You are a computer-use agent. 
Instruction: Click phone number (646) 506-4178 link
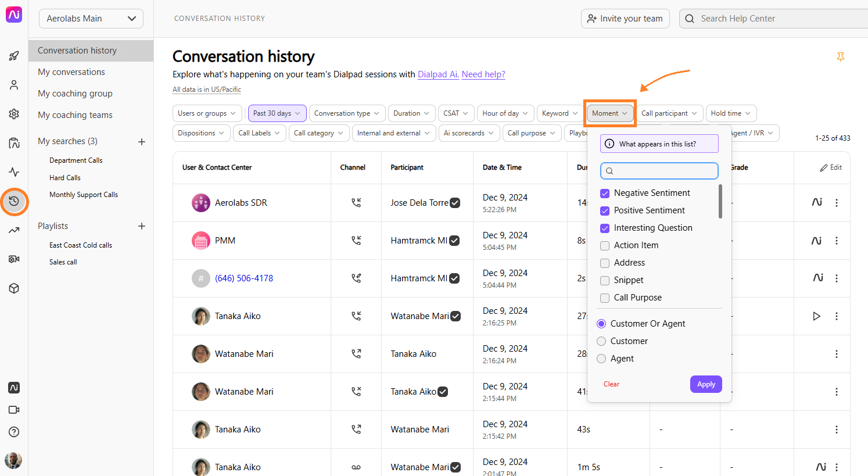[244, 278]
